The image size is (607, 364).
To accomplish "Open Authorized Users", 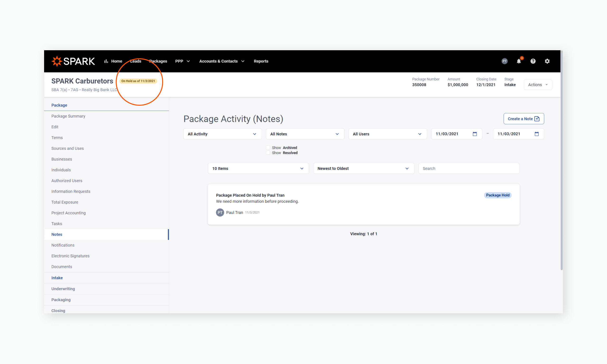I will [x=106, y=181].
